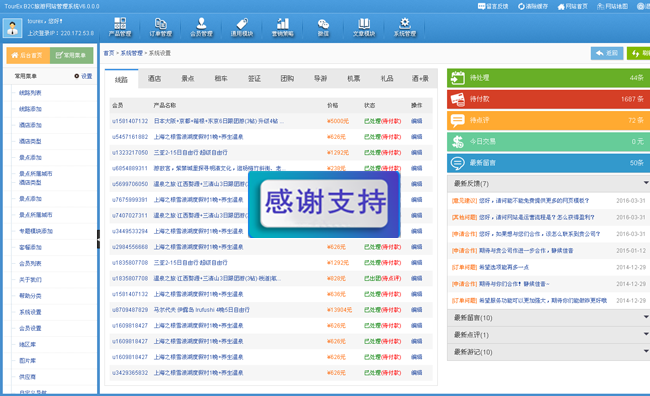This screenshot has height=396, width=650.
Task: Switch to the 酒店 tab
Action: [x=154, y=78]
